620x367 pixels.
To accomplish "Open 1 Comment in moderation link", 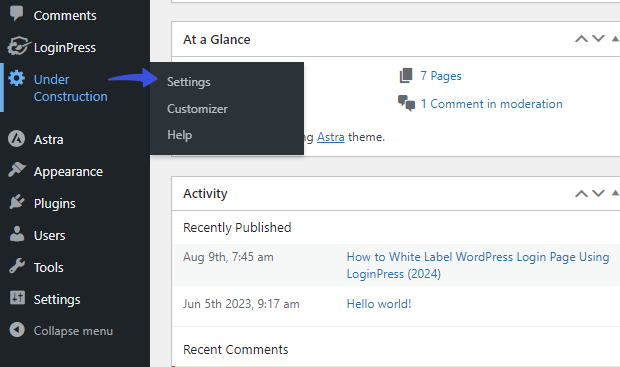I will pos(491,104).
